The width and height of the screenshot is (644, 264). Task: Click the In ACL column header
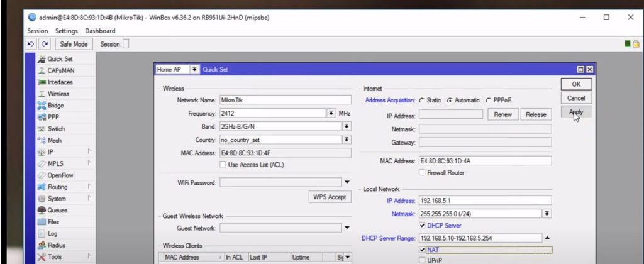coord(236,257)
